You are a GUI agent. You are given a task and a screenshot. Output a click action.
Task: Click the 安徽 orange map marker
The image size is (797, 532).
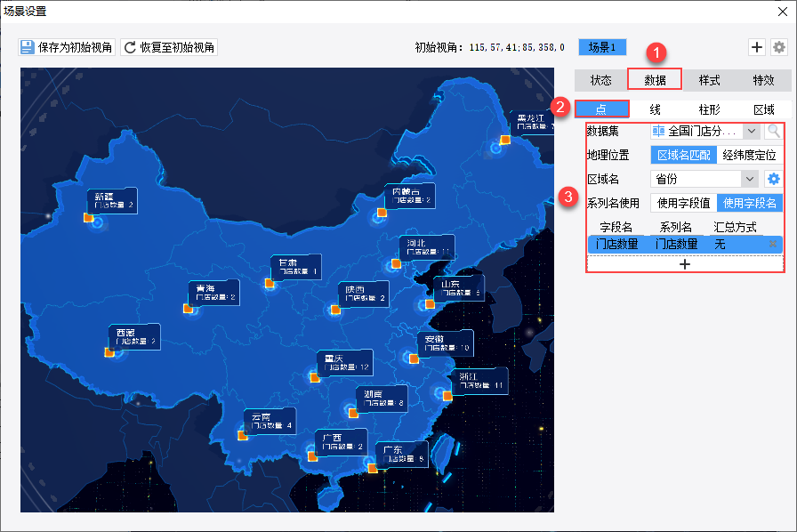[415, 359]
